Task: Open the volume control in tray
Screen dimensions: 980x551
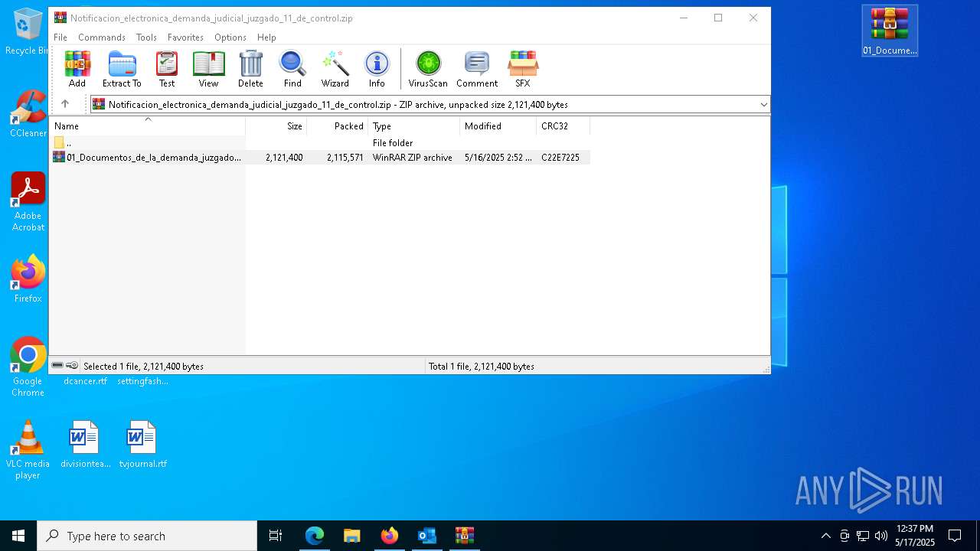Action: pos(880,536)
